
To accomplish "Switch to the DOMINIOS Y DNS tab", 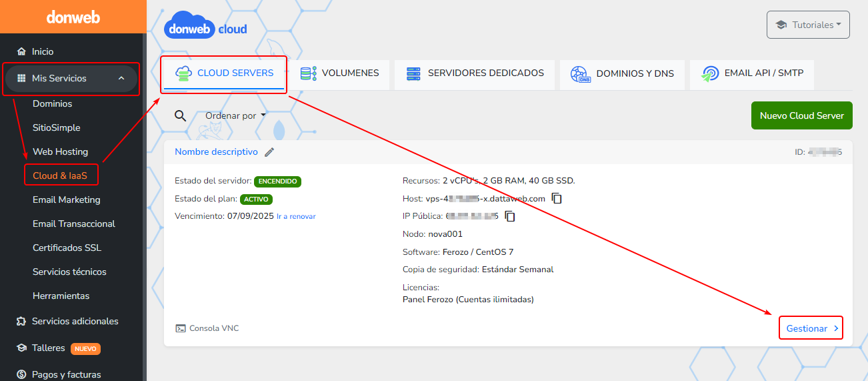I will coord(622,73).
